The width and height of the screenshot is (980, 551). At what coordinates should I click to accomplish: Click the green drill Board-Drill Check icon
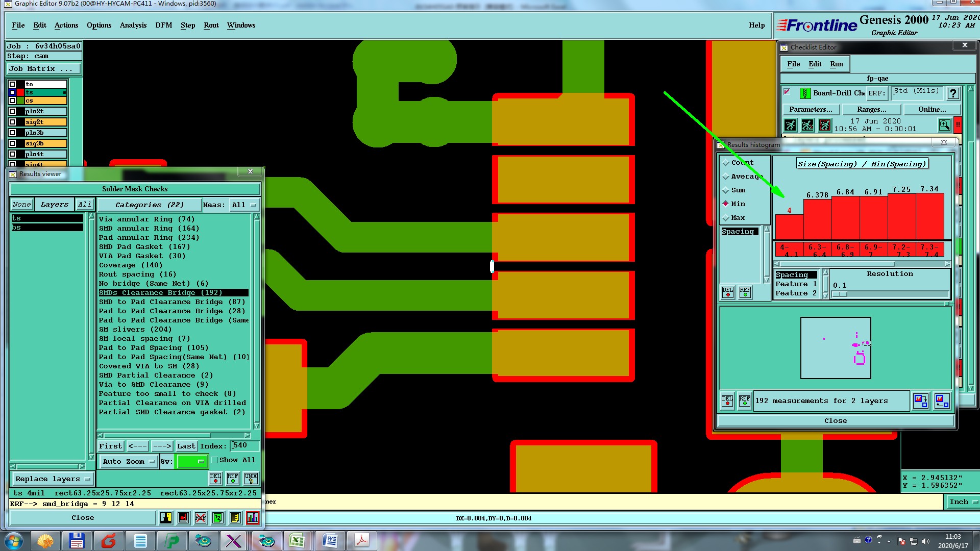pos(805,93)
